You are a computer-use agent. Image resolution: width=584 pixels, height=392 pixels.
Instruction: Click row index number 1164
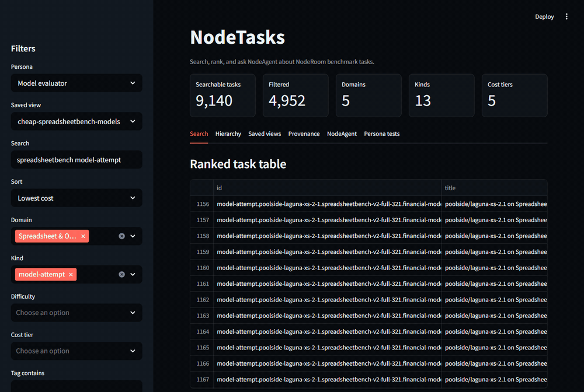[203, 332]
